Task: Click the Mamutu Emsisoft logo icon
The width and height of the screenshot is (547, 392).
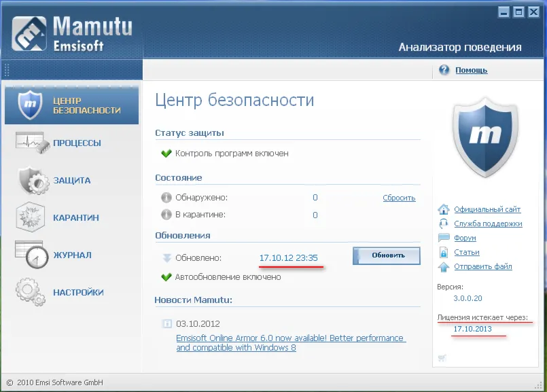Action: (29, 33)
